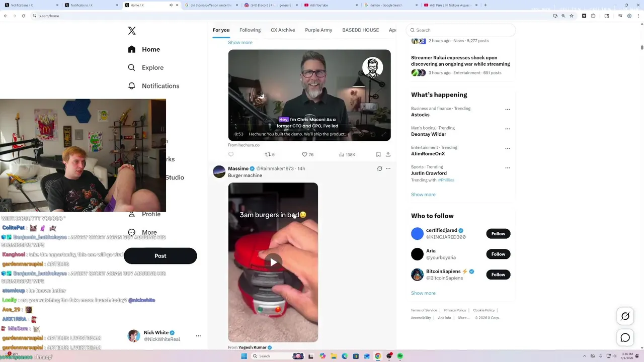This screenshot has height=362, width=644.
Task: Open options for the Deontay Wilder trend
Action: click(507, 129)
